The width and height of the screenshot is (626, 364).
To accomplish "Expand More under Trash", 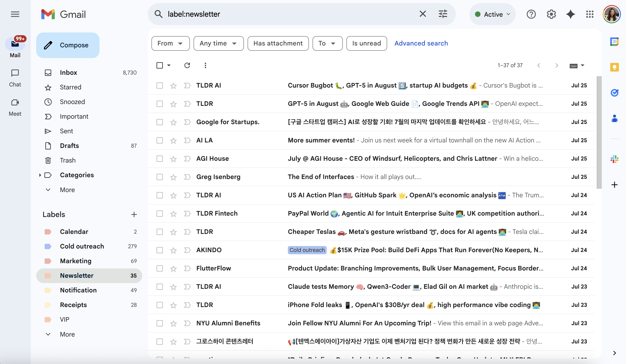I will pos(67,190).
